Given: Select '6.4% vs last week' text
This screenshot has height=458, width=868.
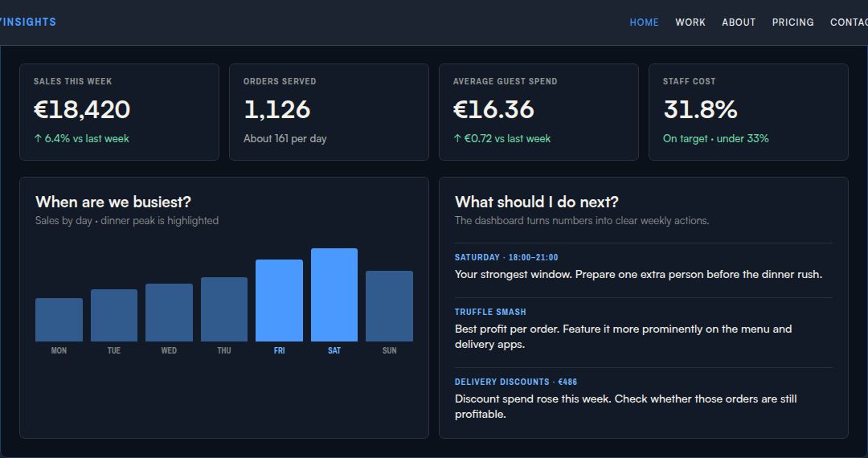Looking at the screenshot, I should point(87,139).
